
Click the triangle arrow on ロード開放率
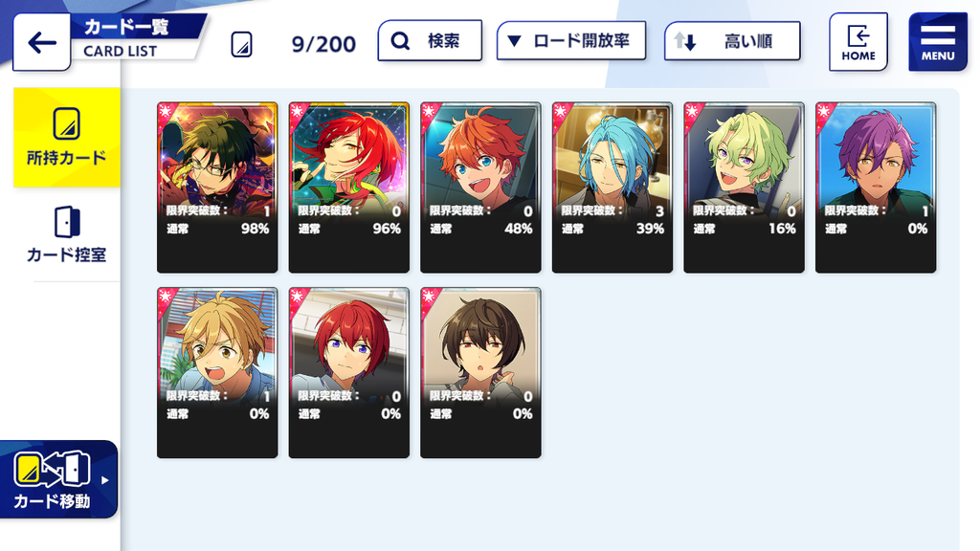point(514,42)
